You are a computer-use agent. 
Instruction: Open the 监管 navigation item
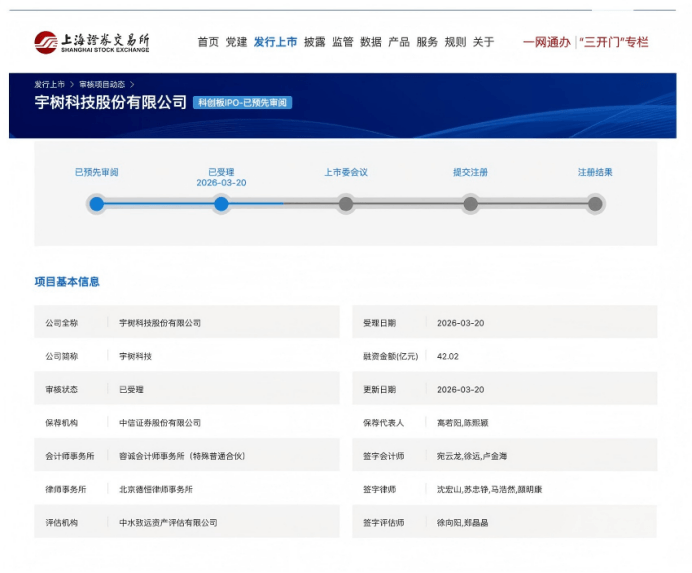pyautogui.click(x=342, y=42)
